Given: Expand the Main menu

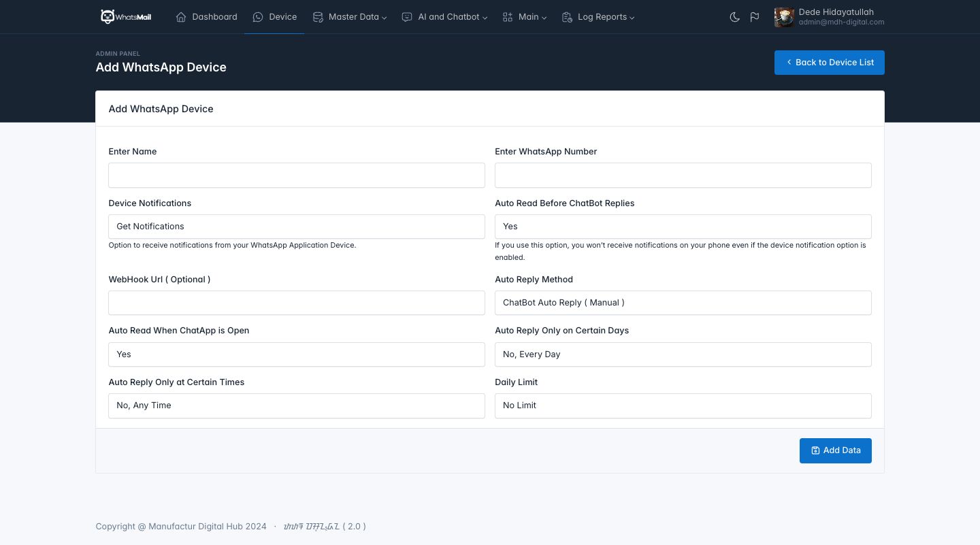Looking at the screenshot, I should pyautogui.click(x=525, y=17).
